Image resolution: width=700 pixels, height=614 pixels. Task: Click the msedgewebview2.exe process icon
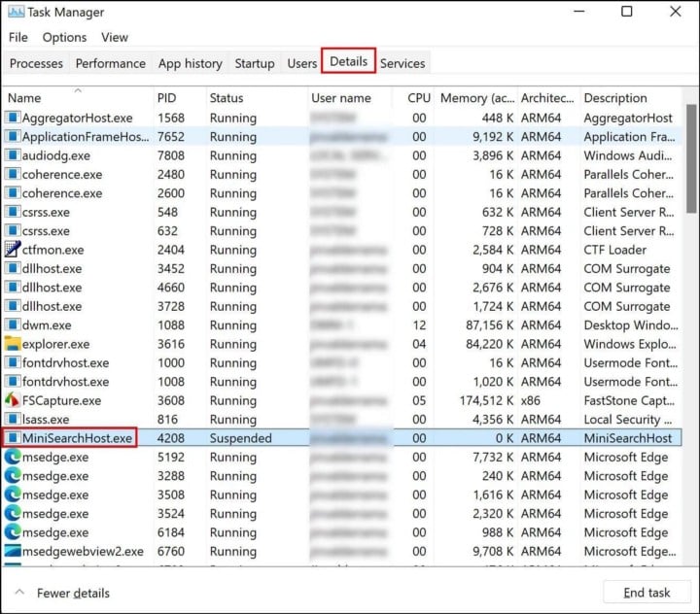[13, 551]
